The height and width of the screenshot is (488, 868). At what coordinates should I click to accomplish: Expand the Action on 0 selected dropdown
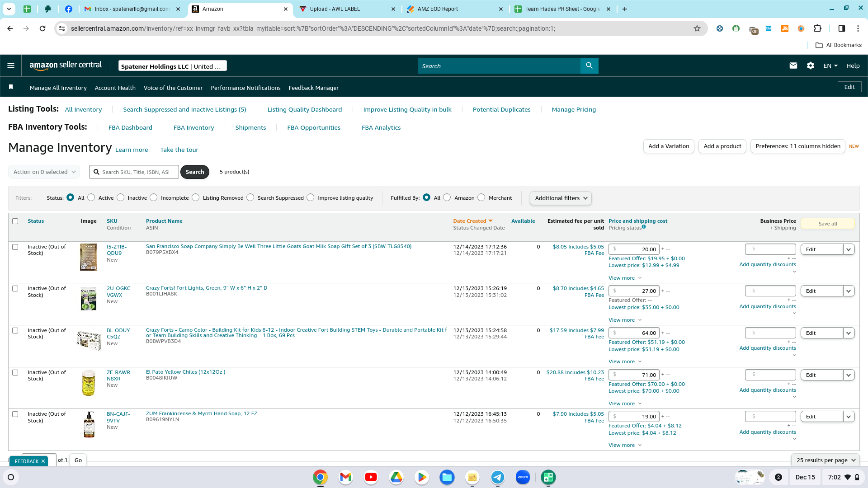(44, 172)
